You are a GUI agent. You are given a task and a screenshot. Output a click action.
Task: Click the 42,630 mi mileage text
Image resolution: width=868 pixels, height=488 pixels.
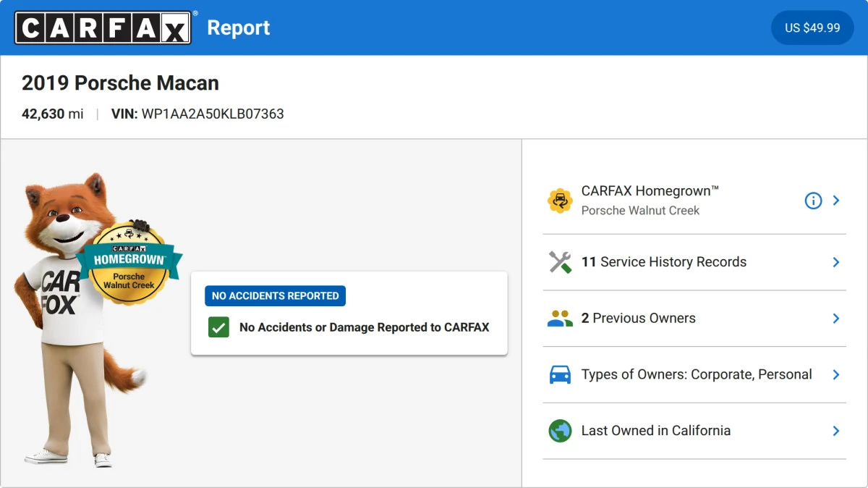(52, 114)
